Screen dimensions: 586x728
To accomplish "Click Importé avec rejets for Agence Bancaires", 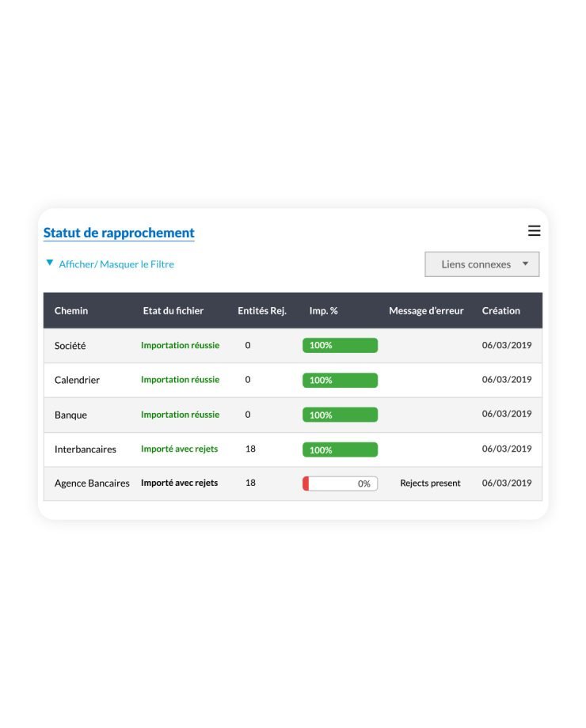I will [180, 483].
